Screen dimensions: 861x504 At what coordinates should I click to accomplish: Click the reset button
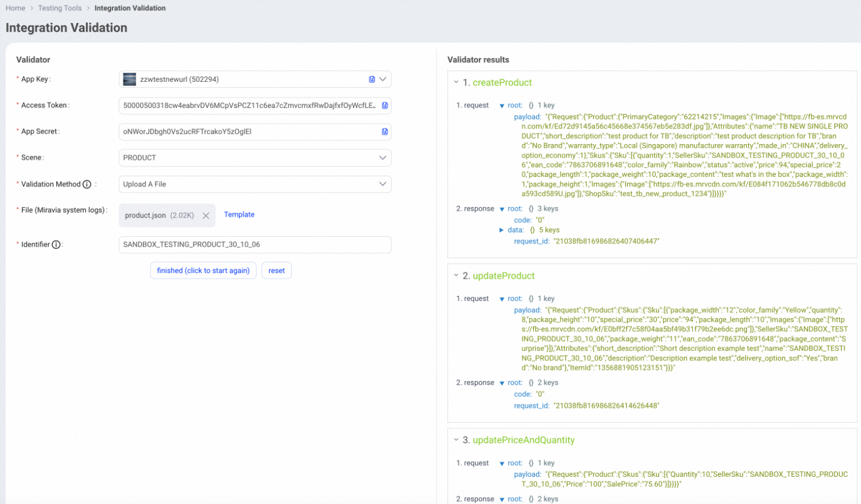click(276, 270)
